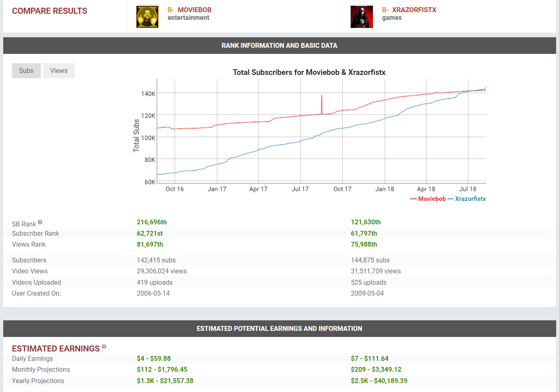Screen dimensions: 559x392
Task: Click the 31,511,709 views value
Action: [x=376, y=271]
